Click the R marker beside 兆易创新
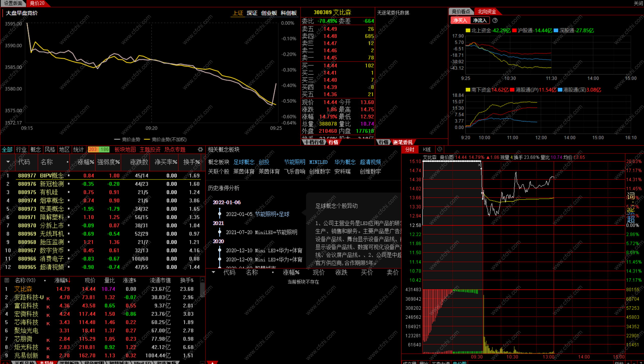The width and height of the screenshot is (644, 364). 48,357
